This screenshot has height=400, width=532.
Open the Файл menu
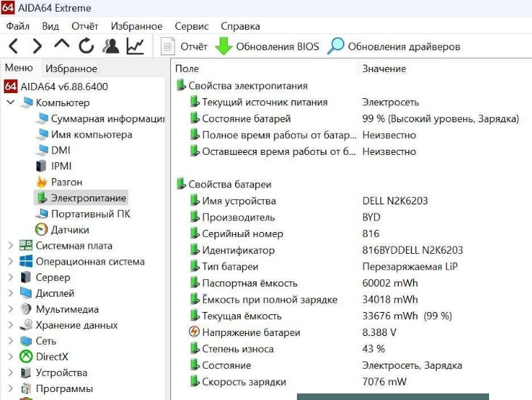pos(18,26)
